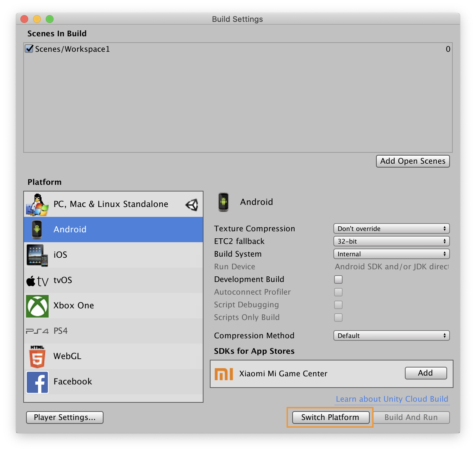This screenshot has width=476, height=452.
Task: Click the Apple tv icon for tvOS
Action: click(37, 281)
